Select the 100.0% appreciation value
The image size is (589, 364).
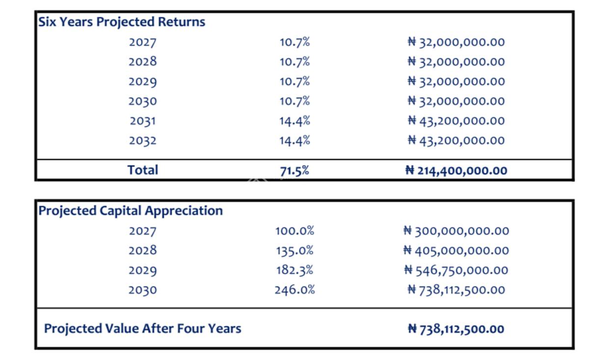(294, 231)
